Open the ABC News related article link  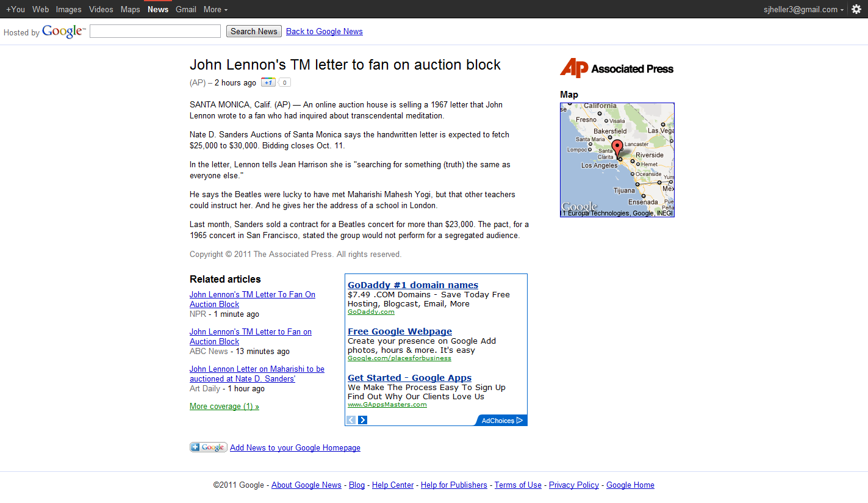(251, 336)
